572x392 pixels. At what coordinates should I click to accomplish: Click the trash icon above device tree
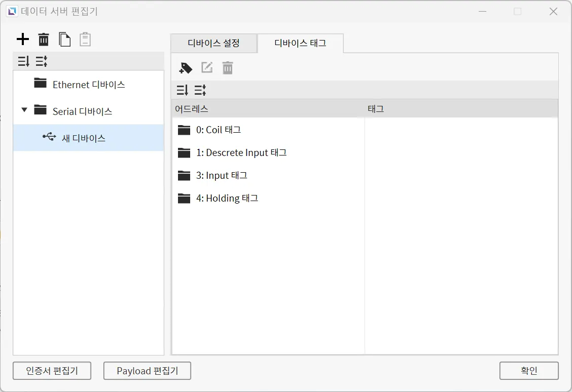(44, 39)
